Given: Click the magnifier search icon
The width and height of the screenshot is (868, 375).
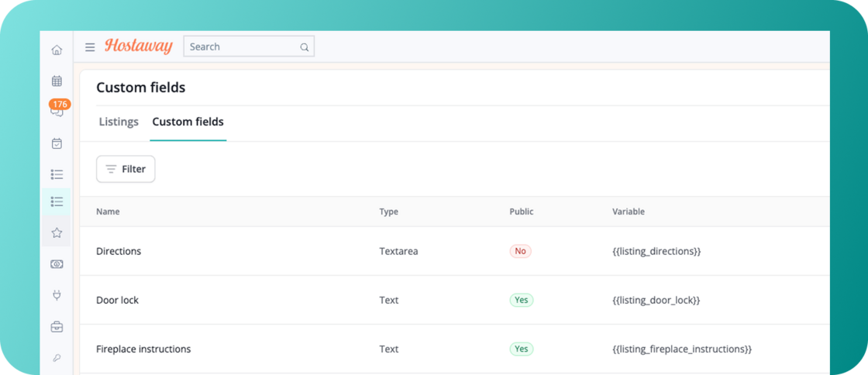Looking at the screenshot, I should (305, 47).
